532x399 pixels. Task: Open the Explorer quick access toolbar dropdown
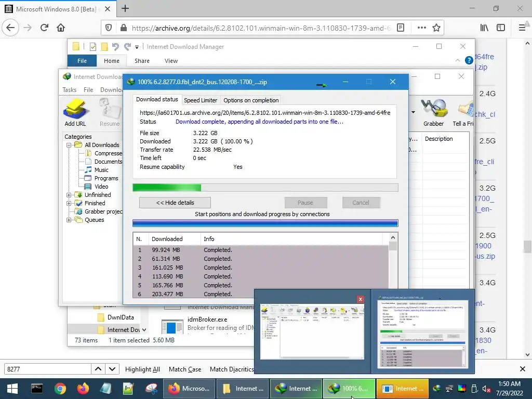[137, 47]
